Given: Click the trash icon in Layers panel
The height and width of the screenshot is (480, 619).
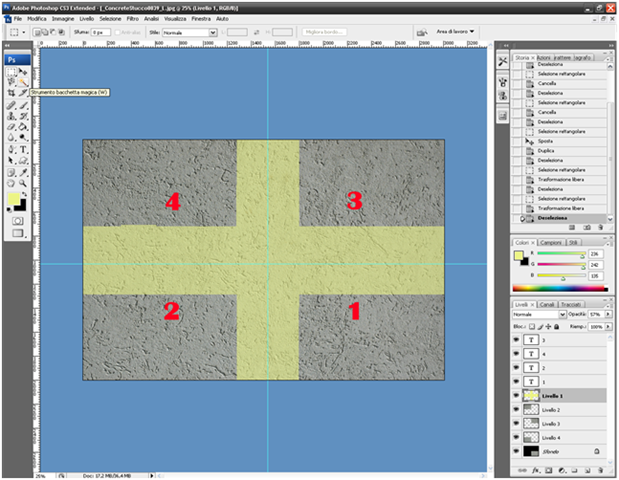Looking at the screenshot, I should pyautogui.click(x=600, y=468).
